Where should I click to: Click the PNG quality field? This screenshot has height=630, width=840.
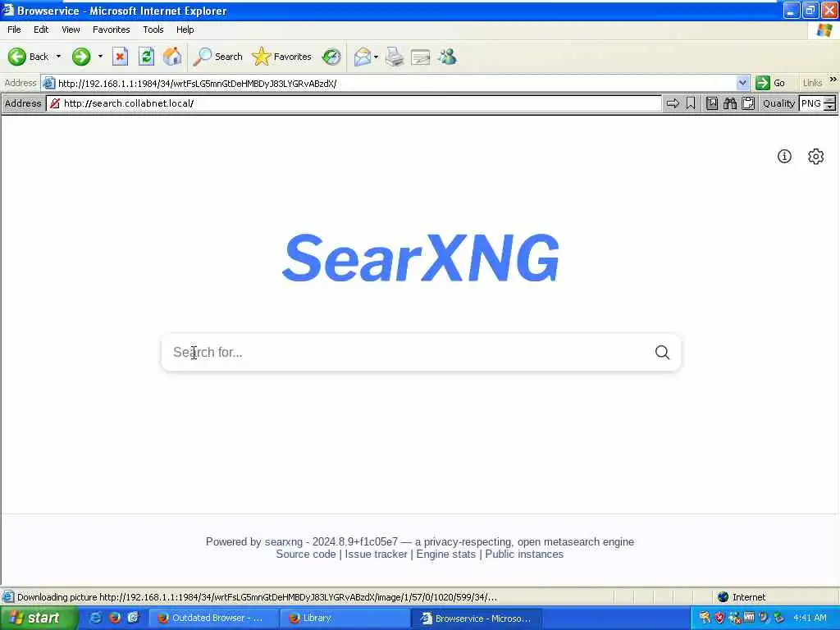tap(811, 103)
